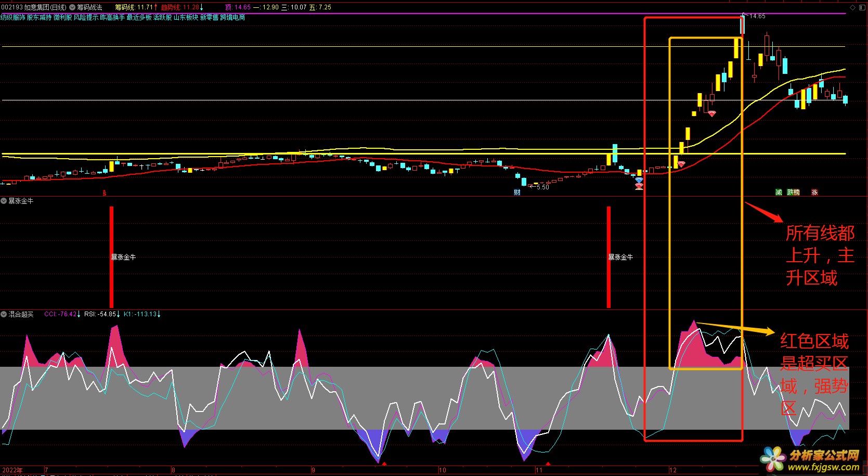Click the 五: 7.25 value
This screenshot has height=476, width=868.
tap(320, 7)
